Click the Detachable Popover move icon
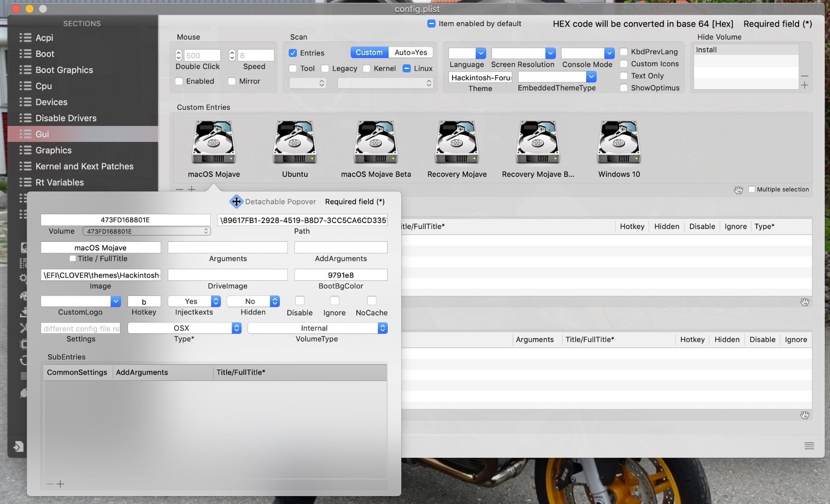This screenshot has height=504, width=830. (x=236, y=202)
